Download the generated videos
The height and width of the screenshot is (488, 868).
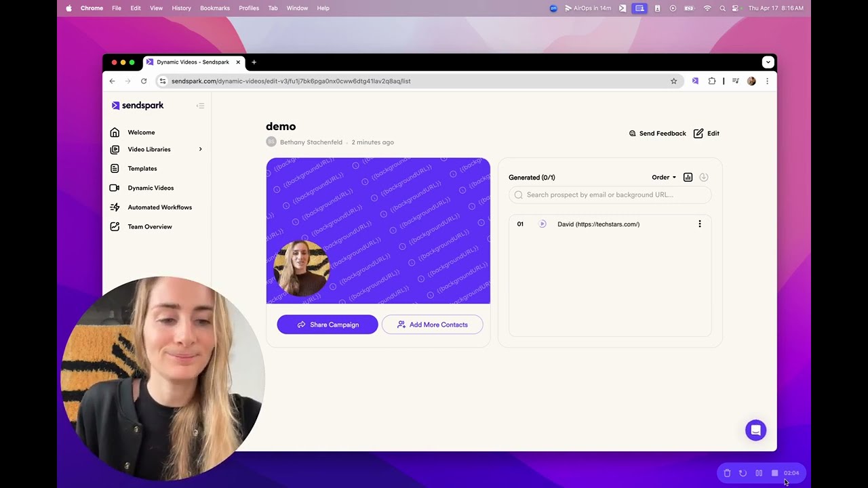tap(703, 177)
